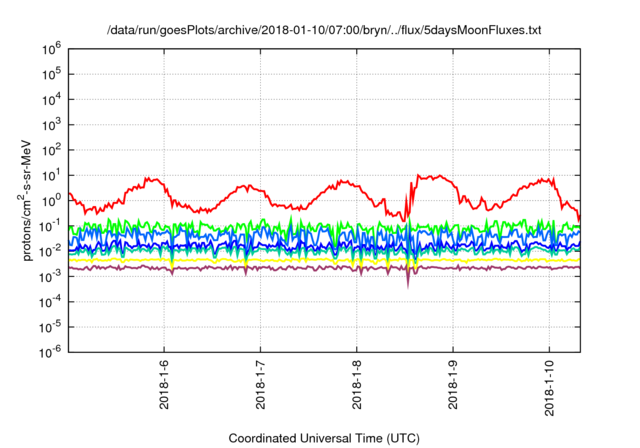
Task: Click the 10^4 y-axis label
Action: coord(51,100)
